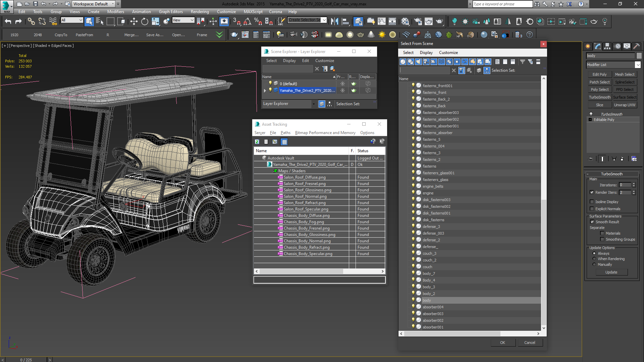Click layer stack icon in Layer Explorer footer
The image size is (644, 362).
click(322, 104)
